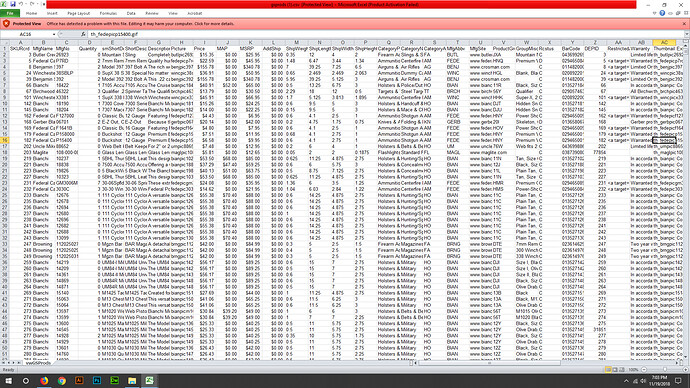Screen dimensions: 690x388
Task: Open Photoshop from the Windows taskbar
Action: point(97,381)
